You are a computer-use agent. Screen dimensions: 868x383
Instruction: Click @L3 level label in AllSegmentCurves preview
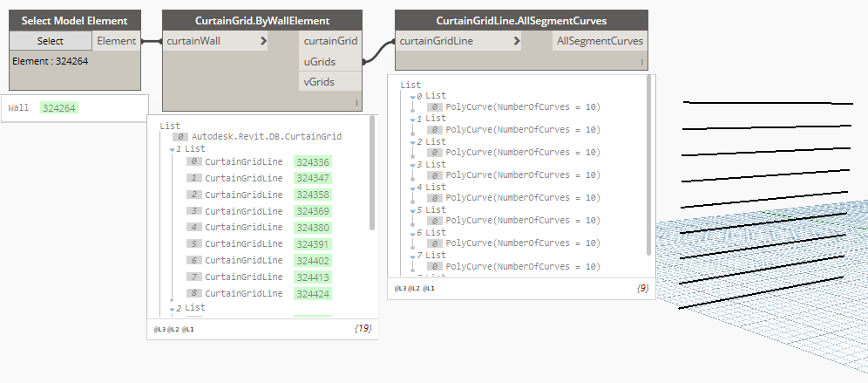(x=400, y=287)
